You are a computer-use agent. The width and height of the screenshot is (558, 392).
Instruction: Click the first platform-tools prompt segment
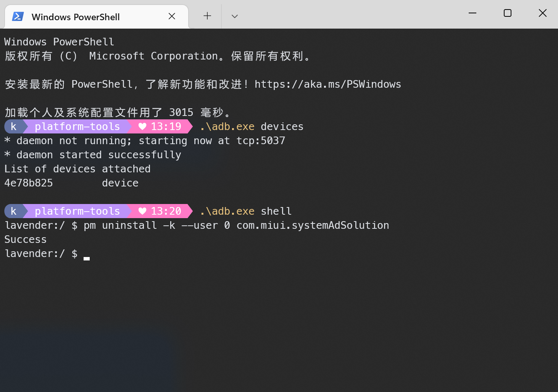(x=77, y=127)
